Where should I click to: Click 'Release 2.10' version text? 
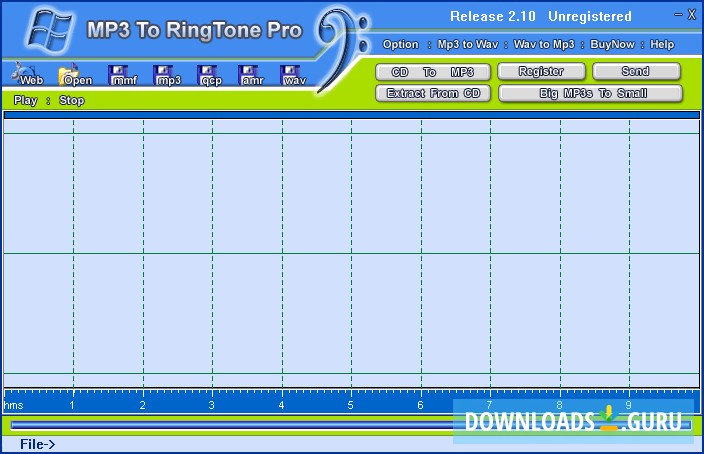point(493,17)
